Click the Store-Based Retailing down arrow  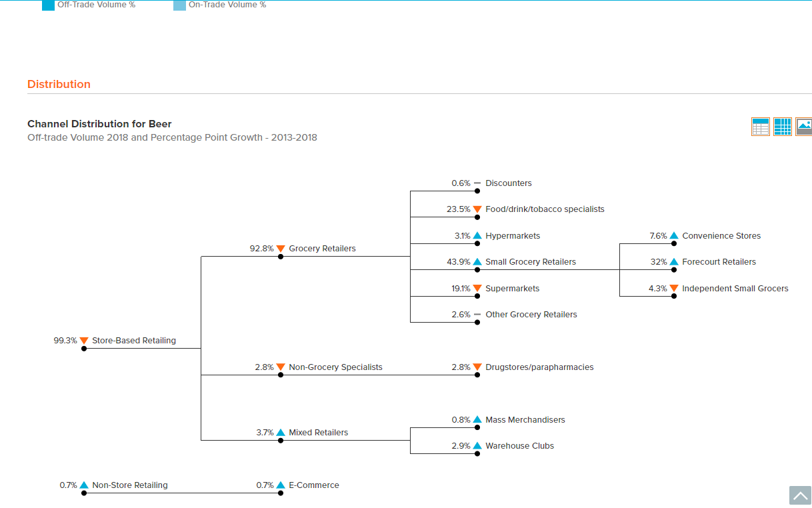84,341
